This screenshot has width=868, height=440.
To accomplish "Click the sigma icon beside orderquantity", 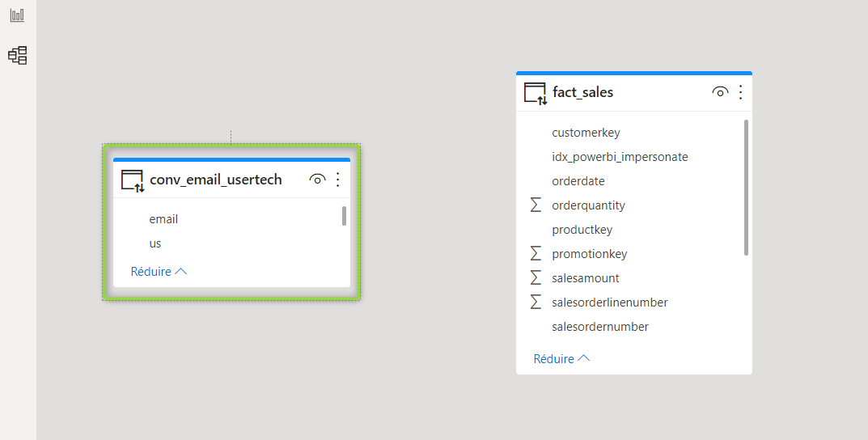I will (x=536, y=205).
